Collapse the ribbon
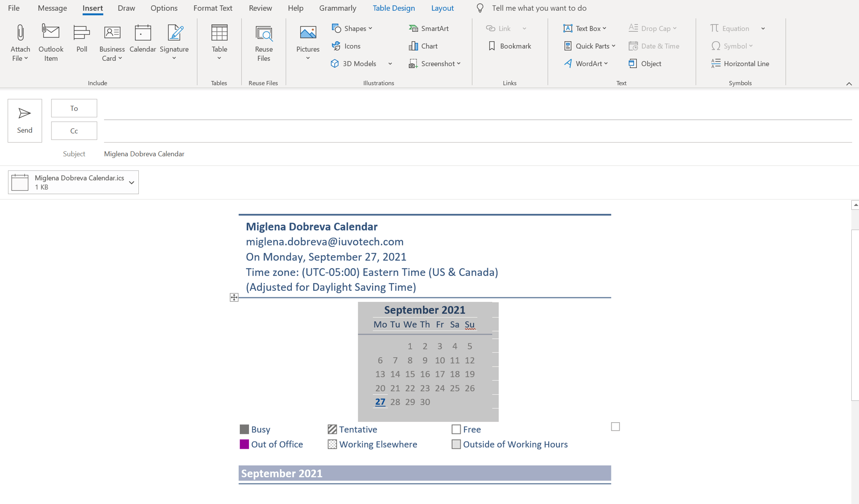The image size is (859, 504). coord(849,84)
